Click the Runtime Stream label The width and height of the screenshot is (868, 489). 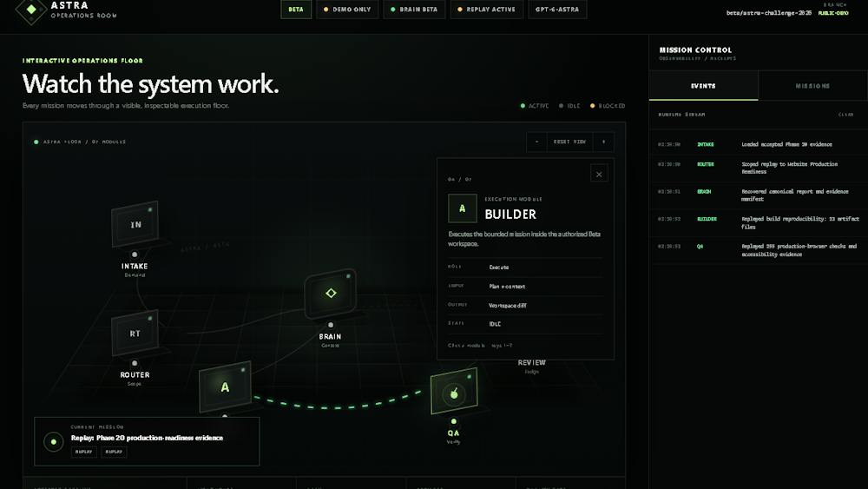coord(681,115)
